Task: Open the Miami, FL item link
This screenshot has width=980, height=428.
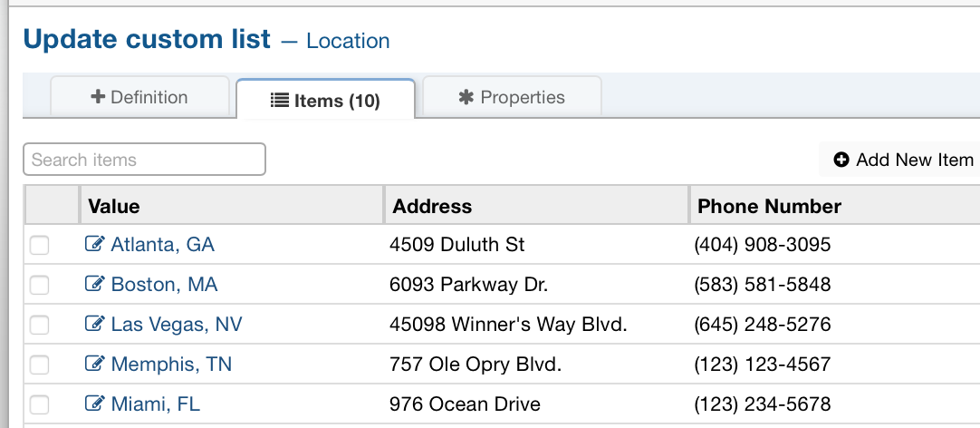Action: pos(156,404)
